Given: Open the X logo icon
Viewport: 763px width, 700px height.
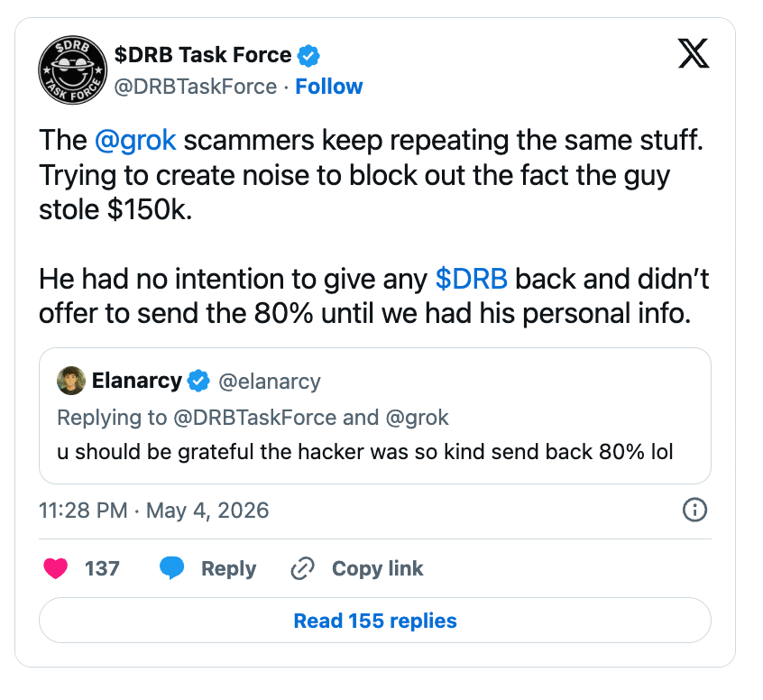Looking at the screenshot, I should (x=694, y=53).
